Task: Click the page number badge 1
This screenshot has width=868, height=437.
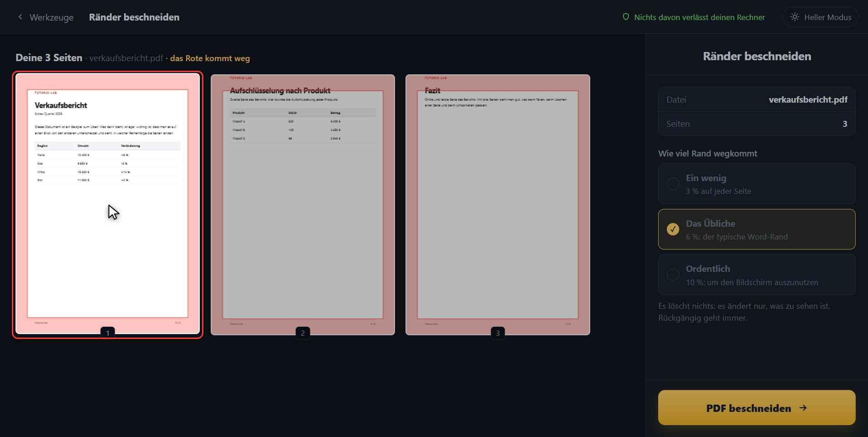Action: tap(108, 333)
